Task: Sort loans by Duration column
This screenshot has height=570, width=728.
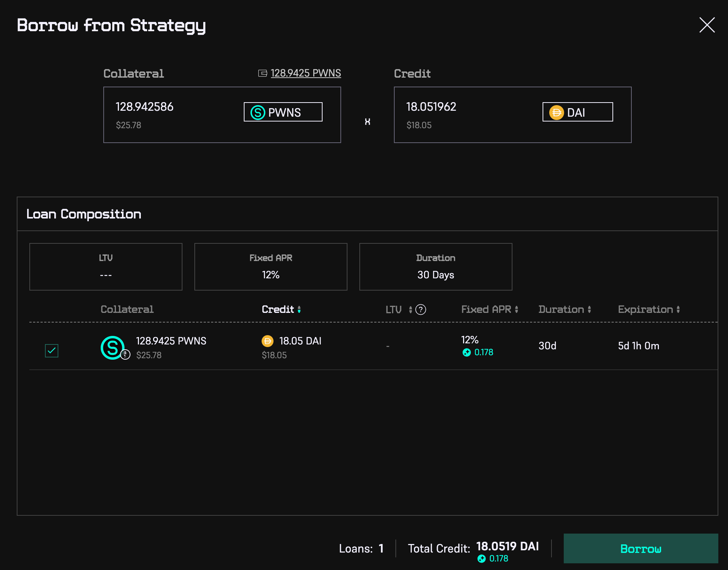Action: tap(564, 310)
